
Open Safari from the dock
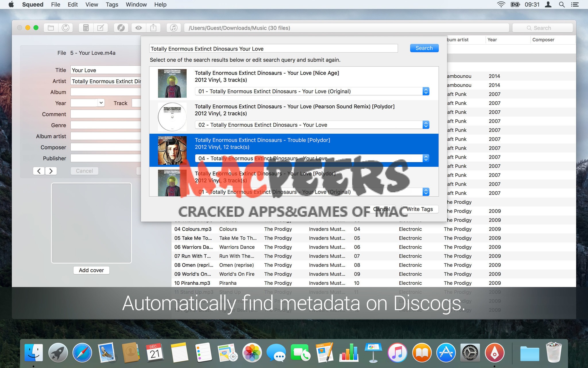point(82,353)
